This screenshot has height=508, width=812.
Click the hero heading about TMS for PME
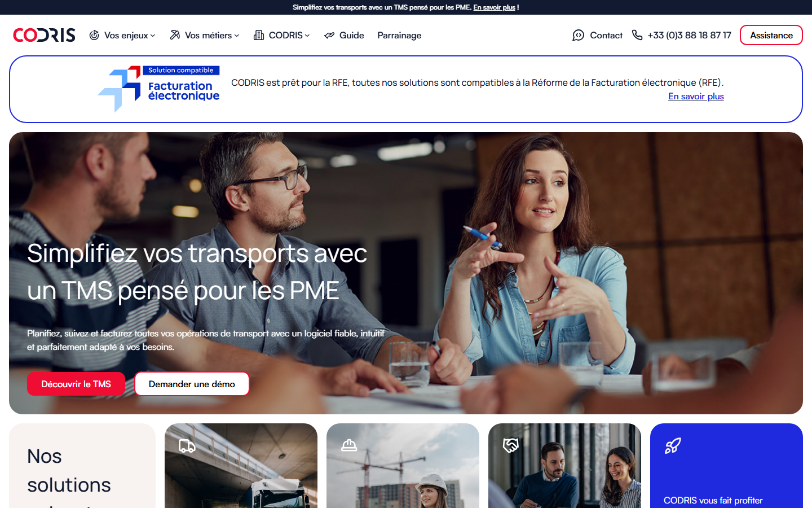click(197, 271)
